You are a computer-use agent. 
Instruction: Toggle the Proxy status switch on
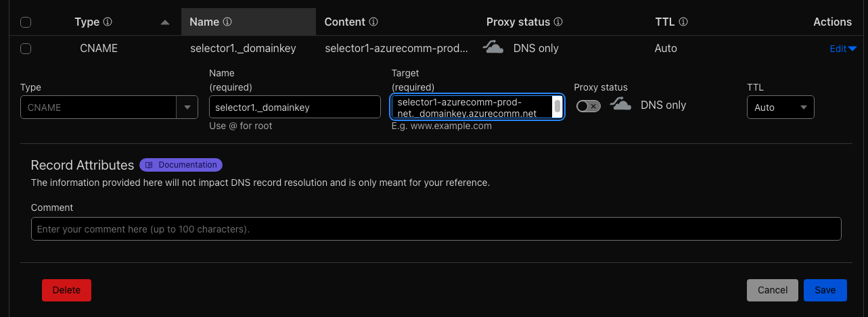coord(588,106)
